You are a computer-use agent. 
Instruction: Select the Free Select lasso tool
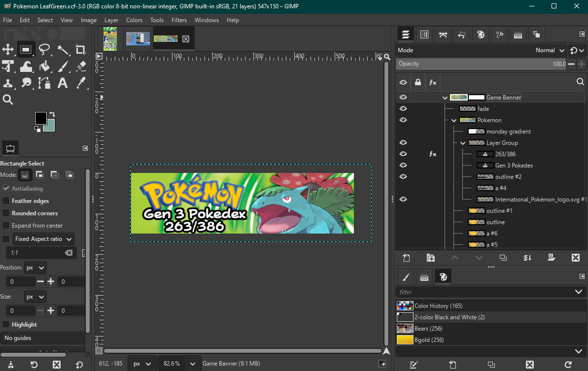pyautogui.click(x=44, y=49)
